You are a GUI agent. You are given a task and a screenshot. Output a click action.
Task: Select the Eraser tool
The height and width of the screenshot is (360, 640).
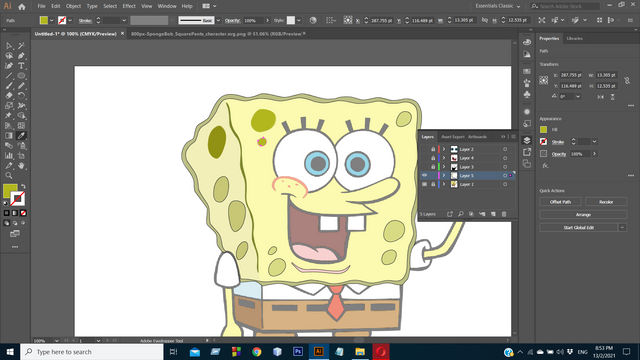click(9, 96)
